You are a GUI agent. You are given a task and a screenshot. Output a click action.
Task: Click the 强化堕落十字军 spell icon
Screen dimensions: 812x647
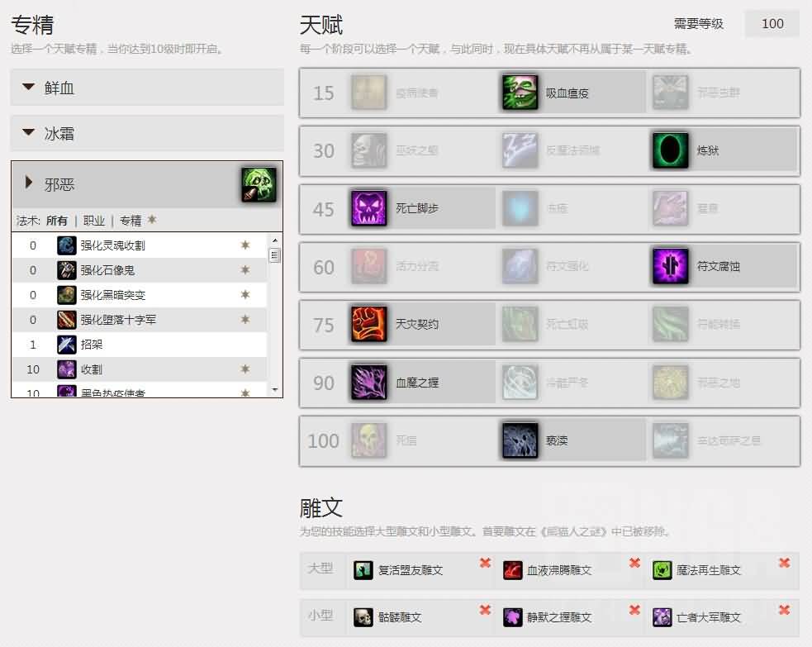(x=67, y=320)
